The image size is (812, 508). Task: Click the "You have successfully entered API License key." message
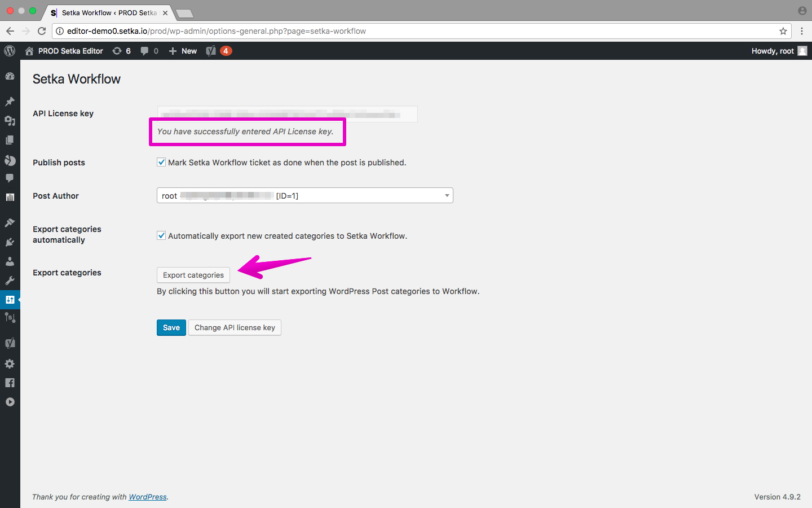coord(245,132)
